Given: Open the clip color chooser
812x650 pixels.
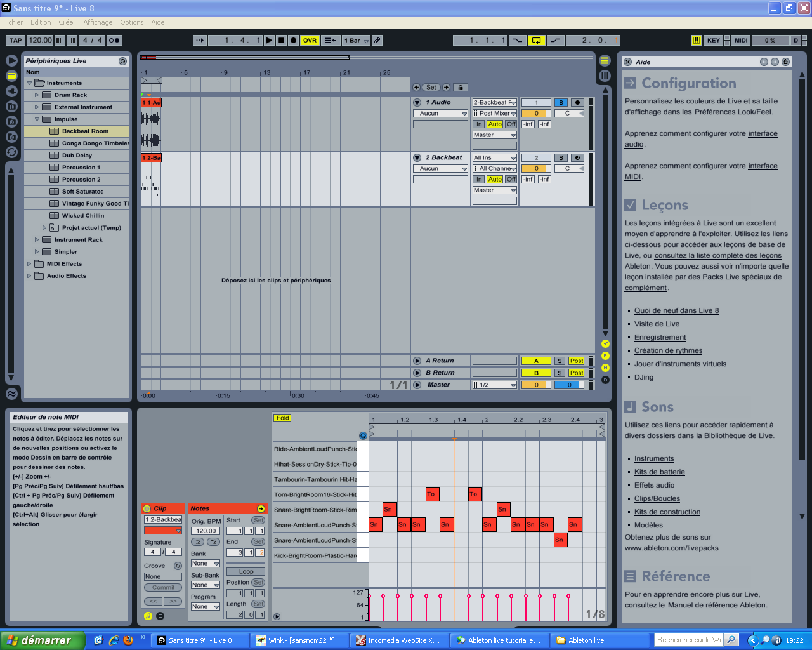Looking at the screenshot, I should (163, 531).
